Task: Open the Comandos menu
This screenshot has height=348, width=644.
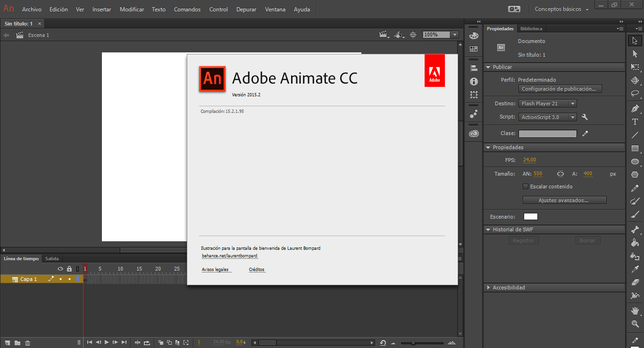Action: (x=187, y=9)
